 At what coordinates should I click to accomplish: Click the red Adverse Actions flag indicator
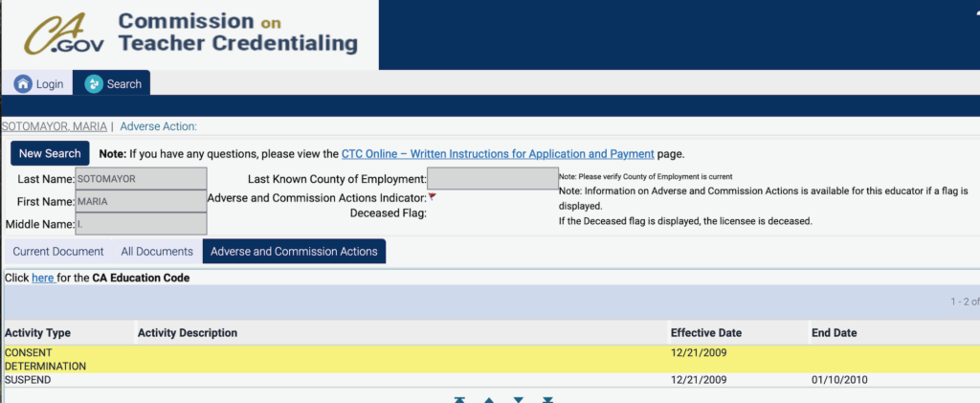pos(432,196)
